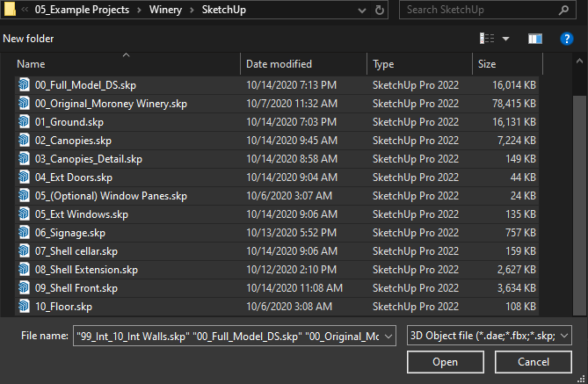Click the file icon next to 01_Ground.skp
Viewport: 588px width, 384px height.
[x=25, y=122]
